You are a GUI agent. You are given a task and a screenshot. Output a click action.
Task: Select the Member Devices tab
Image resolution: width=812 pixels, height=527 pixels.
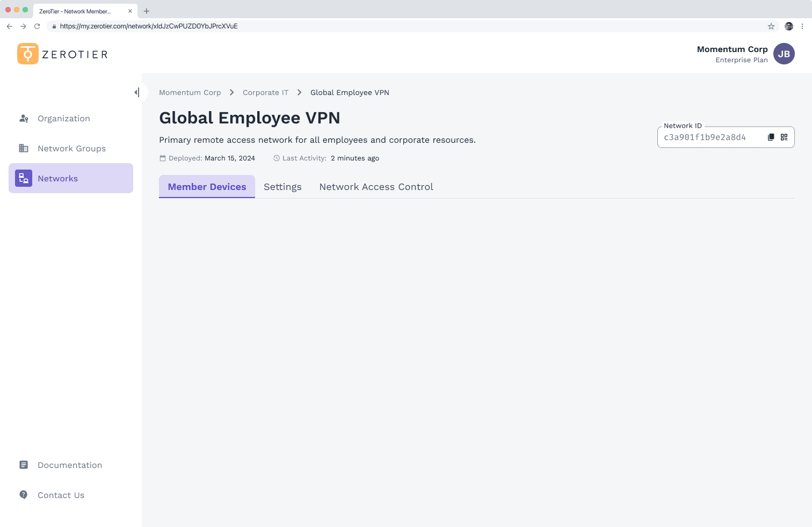click(207, 187)
